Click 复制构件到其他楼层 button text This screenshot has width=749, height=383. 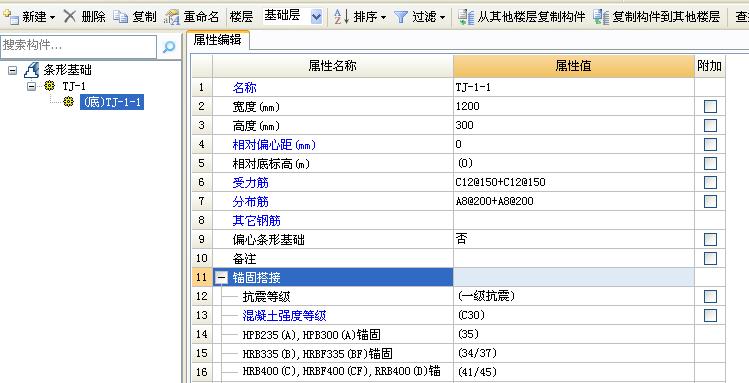coord(666,17)
